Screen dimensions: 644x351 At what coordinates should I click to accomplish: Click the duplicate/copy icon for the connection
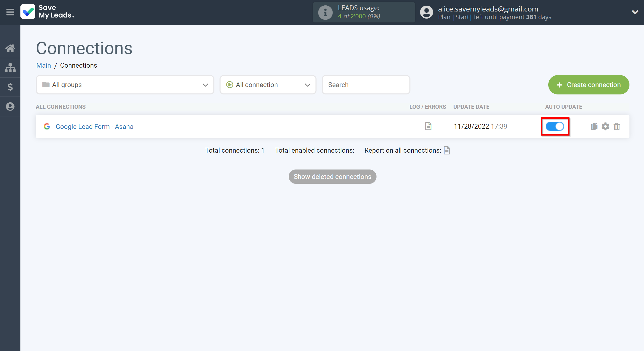(x=594, y=126)
